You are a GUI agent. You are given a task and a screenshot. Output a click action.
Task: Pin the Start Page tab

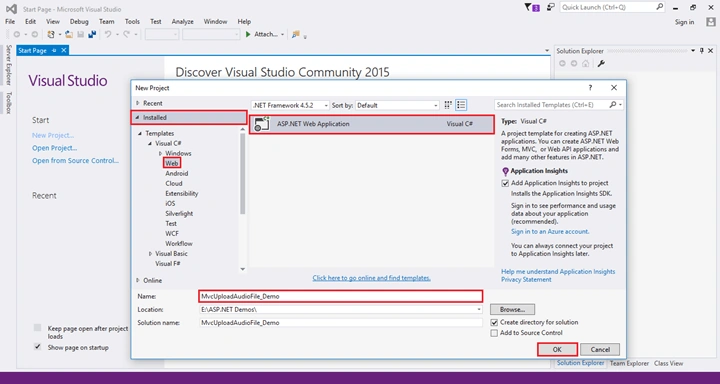pyautogui.click(x=54, y=51)
